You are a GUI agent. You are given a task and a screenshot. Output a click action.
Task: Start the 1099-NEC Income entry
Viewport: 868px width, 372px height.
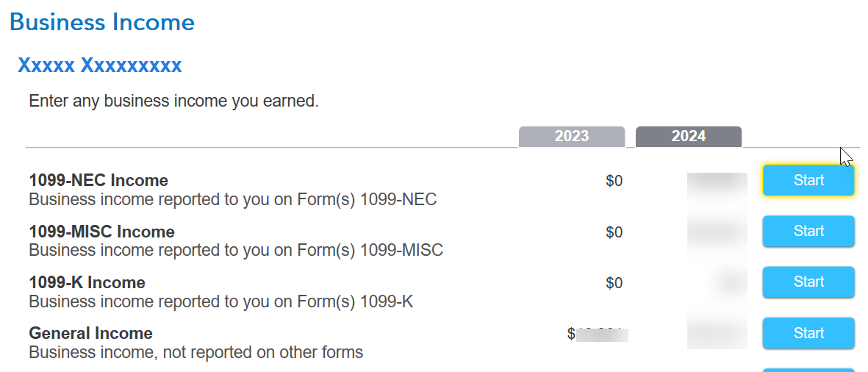pyautogui.click(x=808, y=180)
